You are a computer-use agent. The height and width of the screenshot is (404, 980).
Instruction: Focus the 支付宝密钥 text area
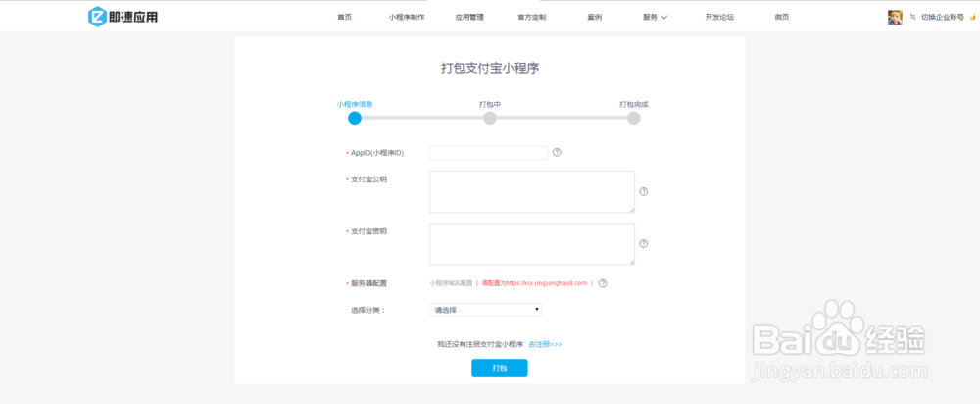pyautogui.click(x=532, y=244)
